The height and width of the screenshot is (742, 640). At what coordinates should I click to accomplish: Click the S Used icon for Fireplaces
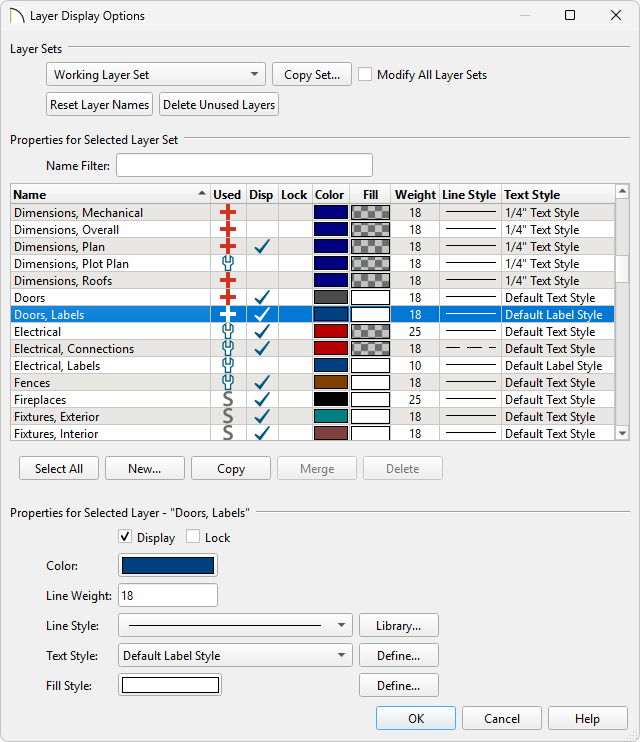(x=228, y=400)
